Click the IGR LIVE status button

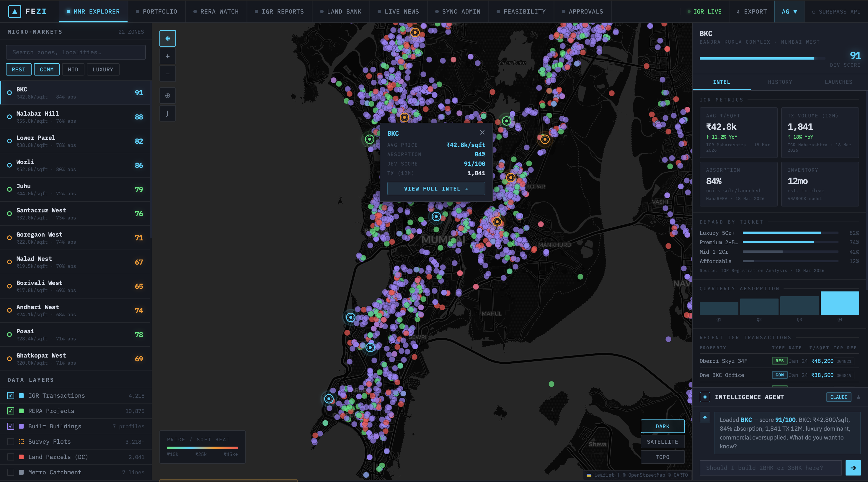pyautogui.click(x=704, y=12)
